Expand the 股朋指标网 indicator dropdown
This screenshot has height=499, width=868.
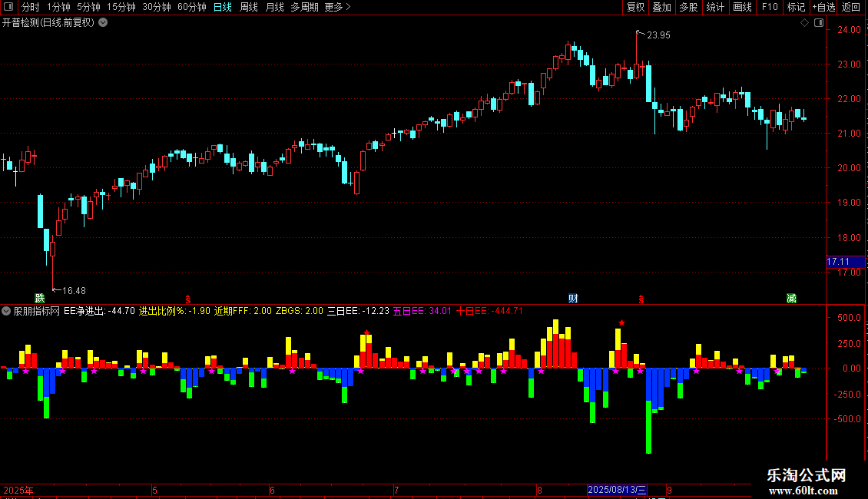point(6,311)
